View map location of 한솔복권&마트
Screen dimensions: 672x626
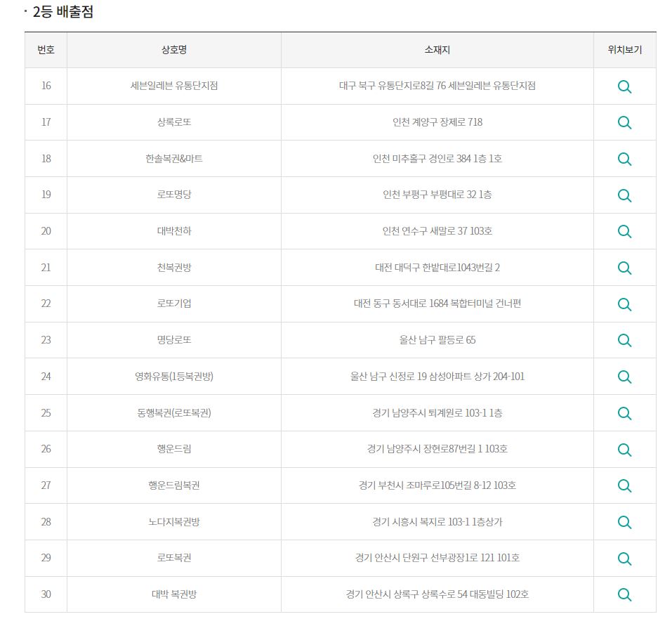pos(624,159)
